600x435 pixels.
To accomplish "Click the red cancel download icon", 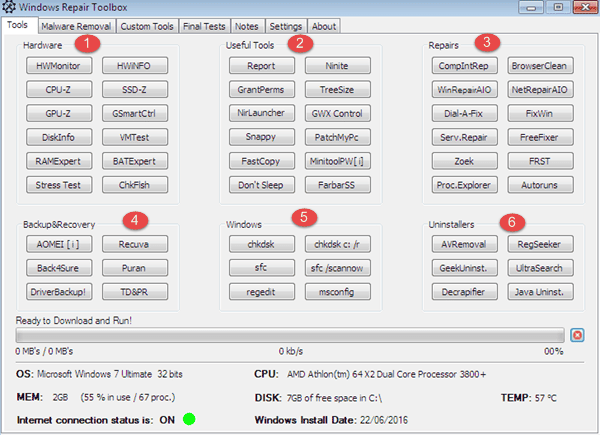I will coord(577,336).
